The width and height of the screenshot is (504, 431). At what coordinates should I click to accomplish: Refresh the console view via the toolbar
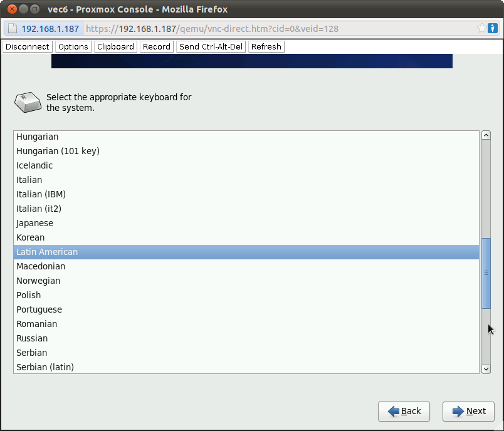tap(266, 46)
